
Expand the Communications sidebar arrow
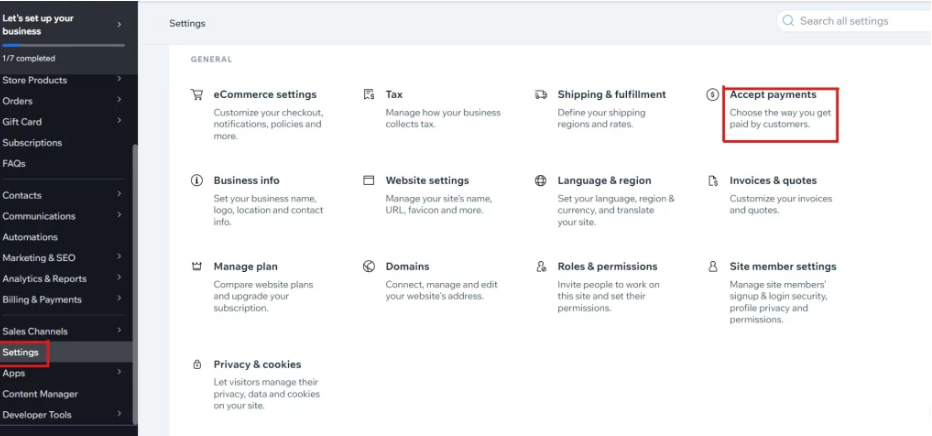coord(119,214)
